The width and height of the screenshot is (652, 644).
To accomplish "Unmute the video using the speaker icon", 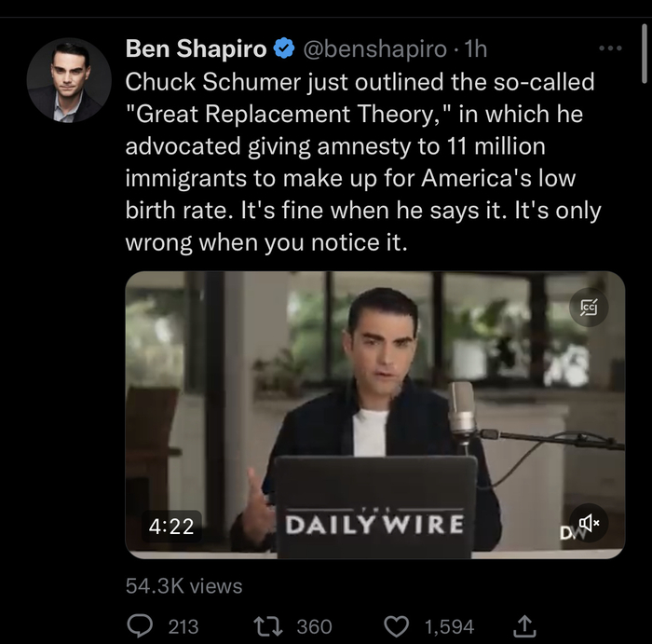I will [x=589, y=525].
